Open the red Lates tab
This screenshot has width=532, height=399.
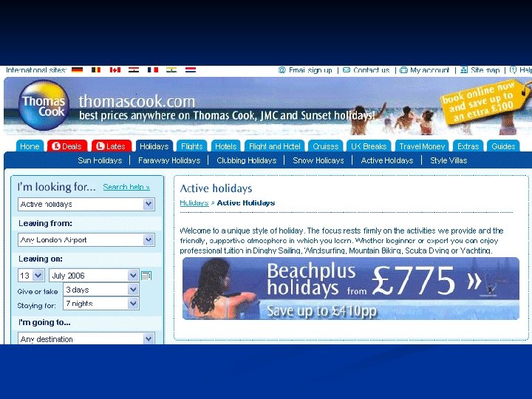coord(112,146)
